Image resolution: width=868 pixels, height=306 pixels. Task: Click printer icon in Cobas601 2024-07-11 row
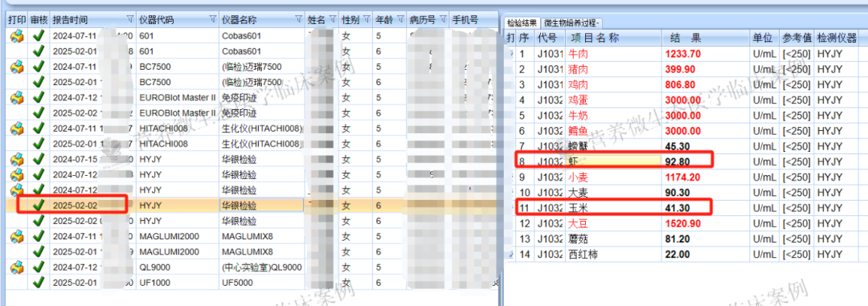[x=17, y=36]
